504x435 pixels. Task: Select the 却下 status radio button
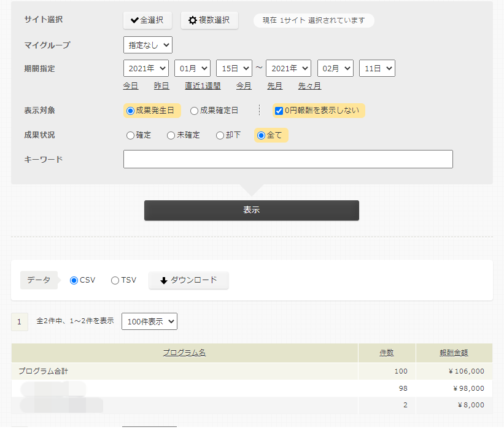220,135
